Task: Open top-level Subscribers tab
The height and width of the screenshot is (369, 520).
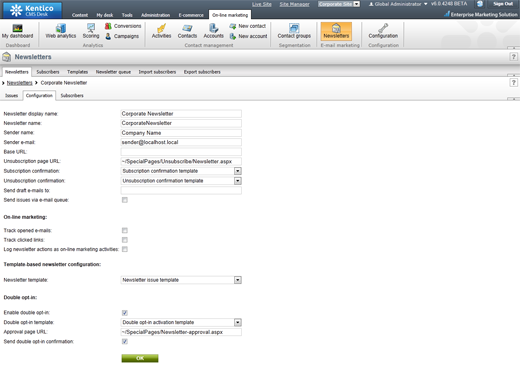Action: 48,72
